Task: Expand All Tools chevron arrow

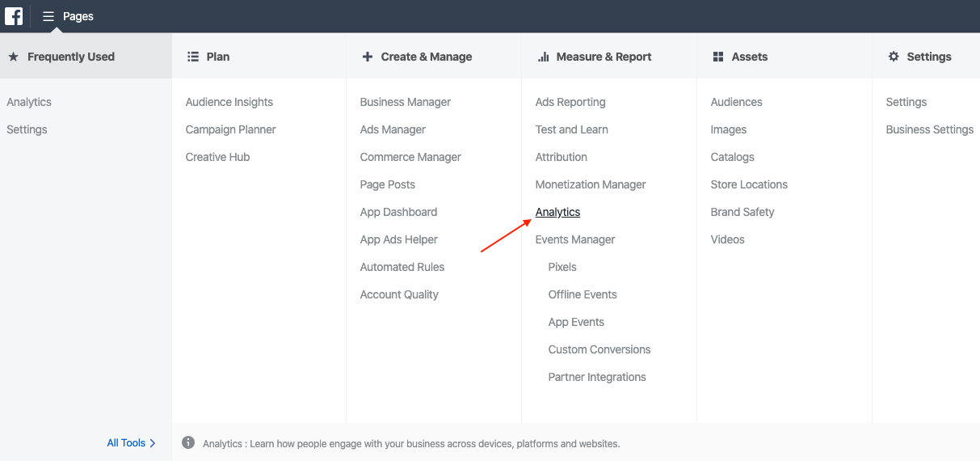Action: coord(153,443)
